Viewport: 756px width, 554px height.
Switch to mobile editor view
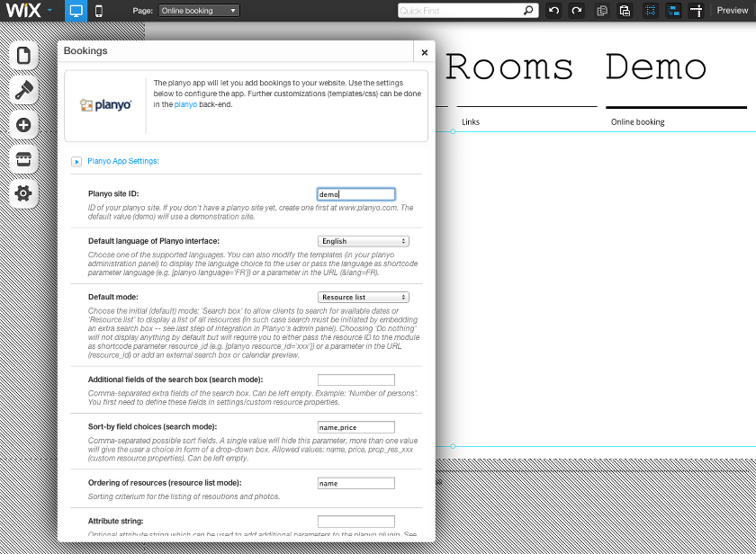[x=98, y=11]
